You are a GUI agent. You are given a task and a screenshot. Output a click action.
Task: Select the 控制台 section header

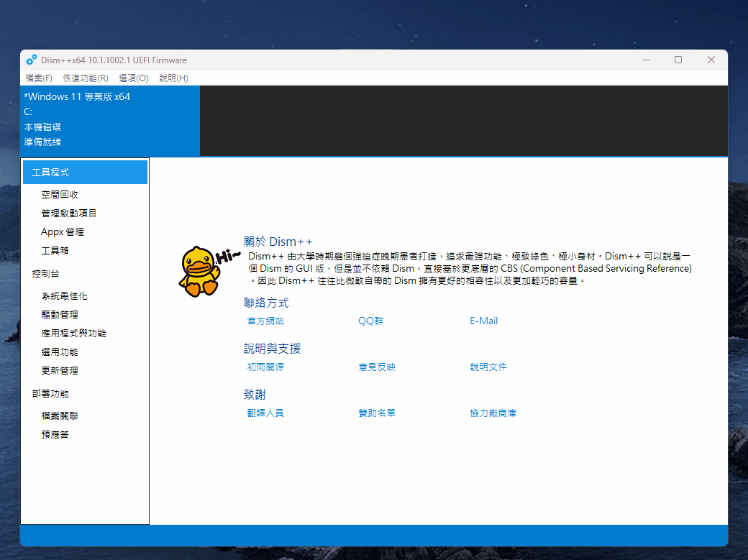click(x=46, y=274)
